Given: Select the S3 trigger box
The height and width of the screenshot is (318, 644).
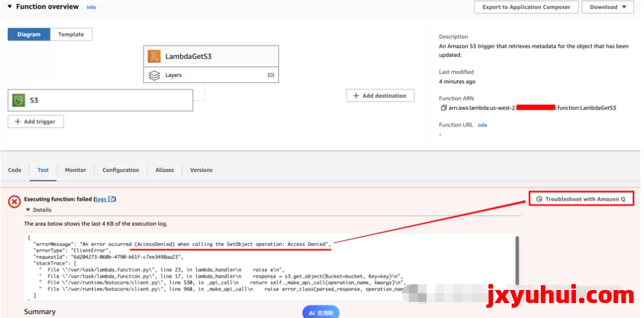Looking at the screenshot, I should pyautogui.click(x=100, y=100).
